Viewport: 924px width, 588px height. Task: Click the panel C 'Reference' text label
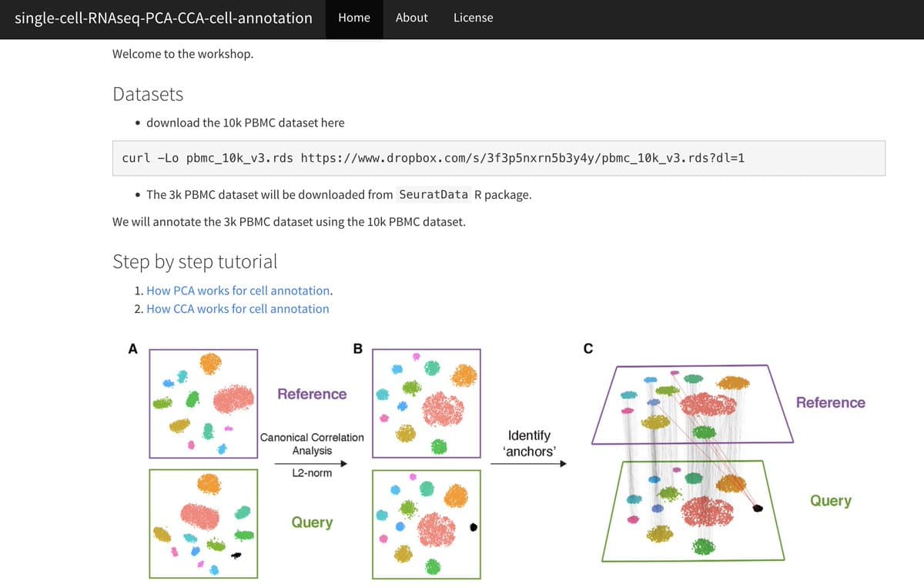830,402
